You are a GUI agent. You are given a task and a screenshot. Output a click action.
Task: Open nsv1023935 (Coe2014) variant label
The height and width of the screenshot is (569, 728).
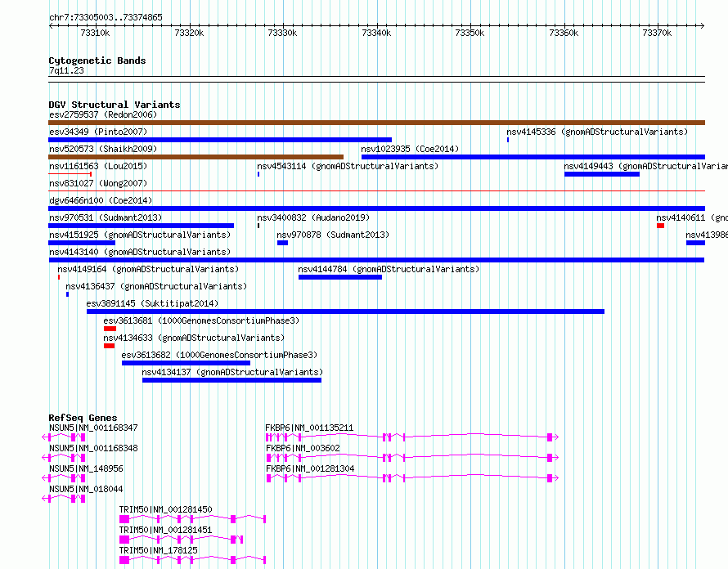410,149
